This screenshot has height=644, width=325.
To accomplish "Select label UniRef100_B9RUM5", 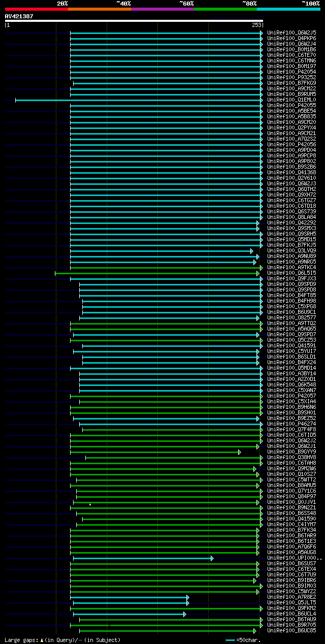I will 291,94.
